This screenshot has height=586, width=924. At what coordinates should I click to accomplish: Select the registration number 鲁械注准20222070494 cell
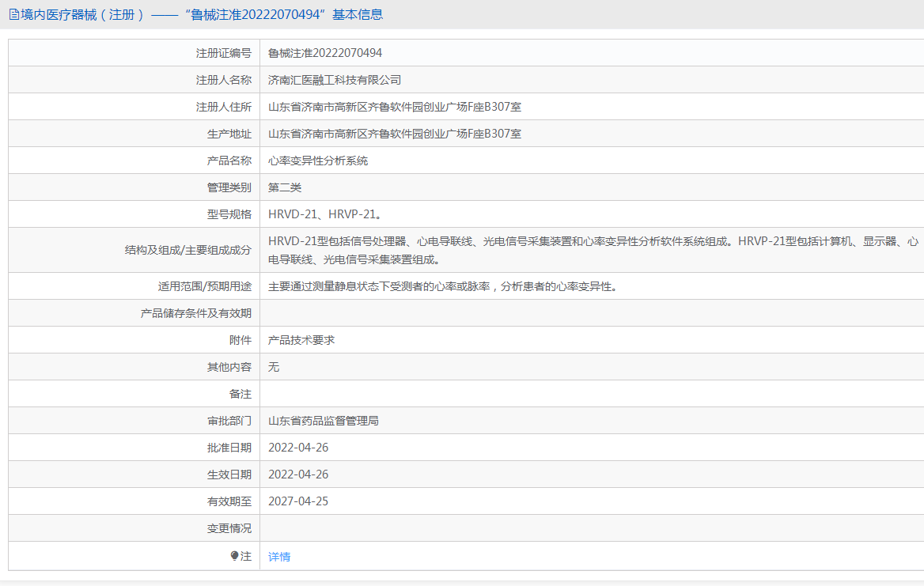point(324,53)
